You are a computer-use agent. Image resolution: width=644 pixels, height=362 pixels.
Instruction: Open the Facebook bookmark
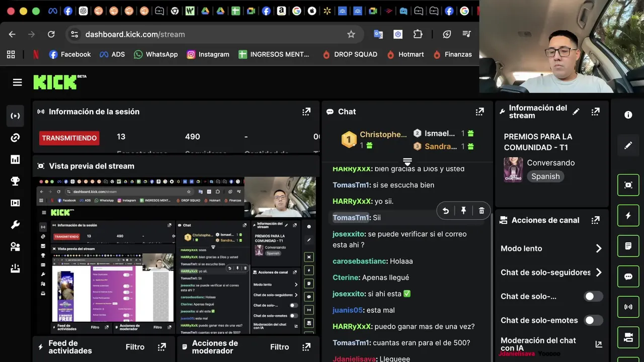[x=69, y=54]
